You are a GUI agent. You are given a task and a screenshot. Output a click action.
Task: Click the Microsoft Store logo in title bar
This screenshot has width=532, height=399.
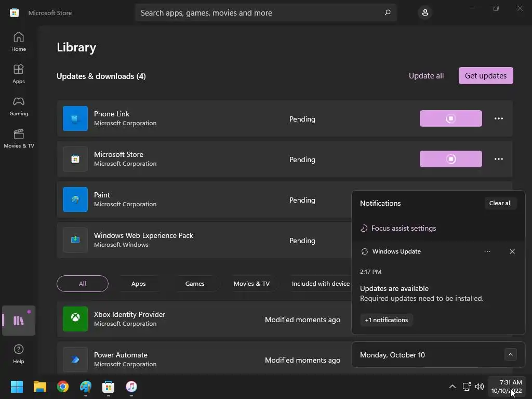[14, 13]
